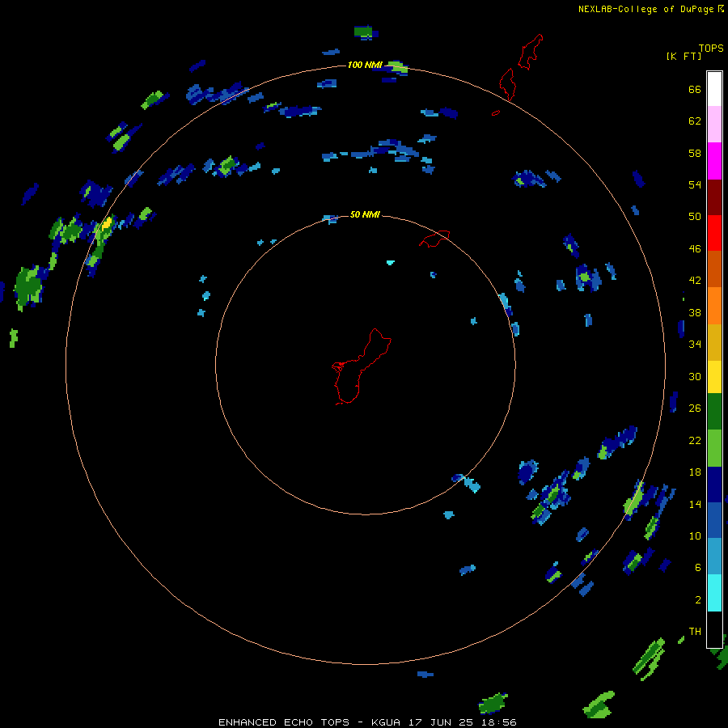The width and height of the screenshot is (728, 728).
Task: Click the '58' legend label
Action: coord(695,153)
